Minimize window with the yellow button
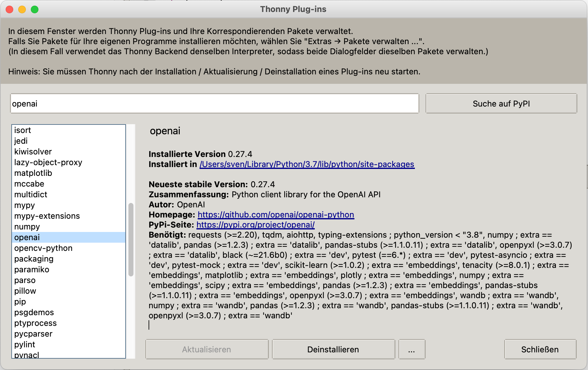The width and height of the screenshot is (588, 370). pyautogui.click(x=22, y=9)
